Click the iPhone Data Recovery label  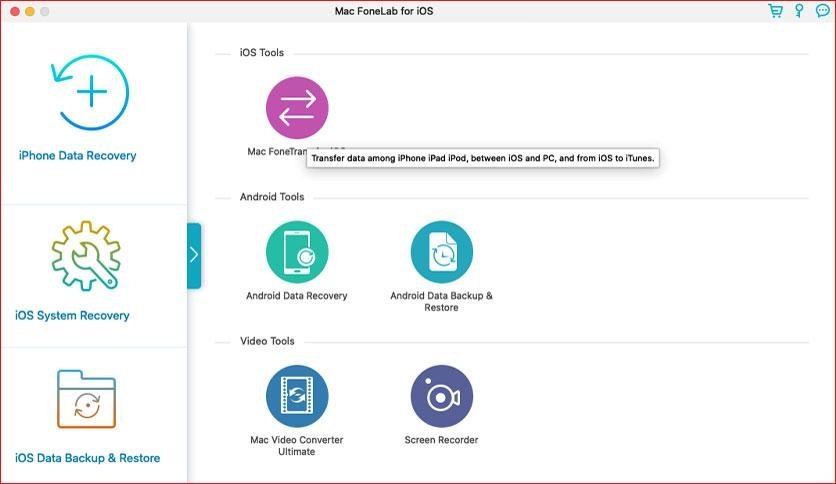[x=77, y=156]
